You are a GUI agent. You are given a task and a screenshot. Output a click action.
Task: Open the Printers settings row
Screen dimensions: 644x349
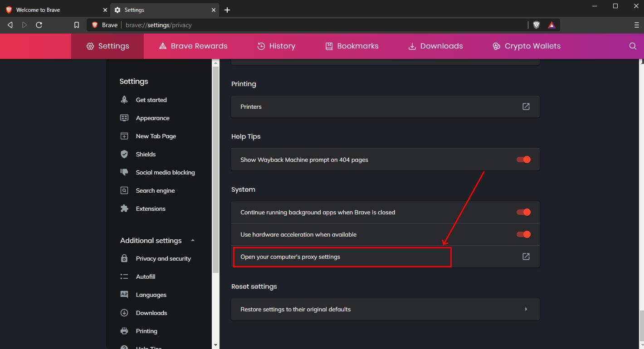point(385,107)
